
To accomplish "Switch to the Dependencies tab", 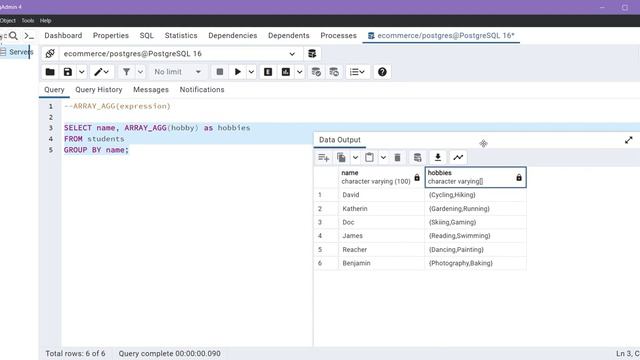I will pyautogui.click(x=233, y=36).
